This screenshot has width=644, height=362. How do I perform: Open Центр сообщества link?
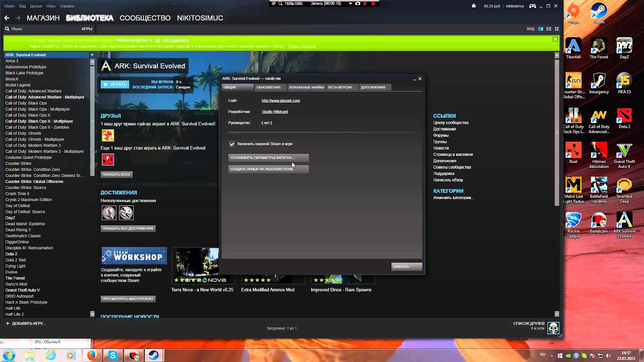point(451,123)
